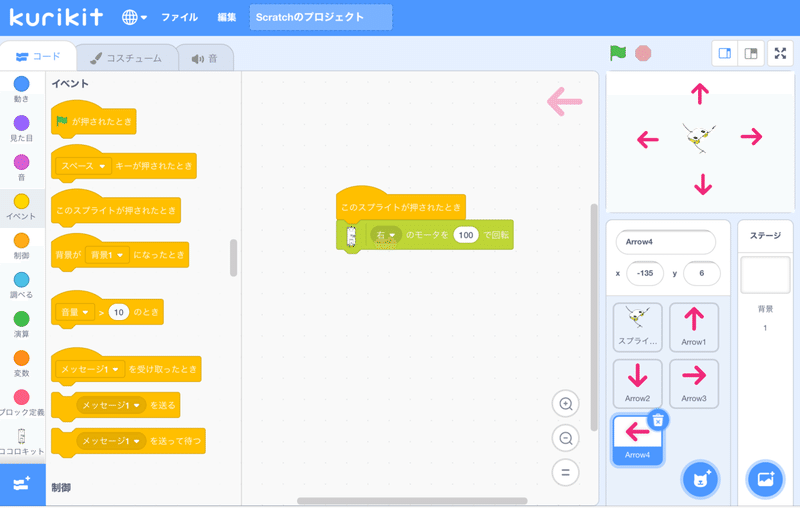Viewport: 800px width, 508px height.
Task: Open the ファイル menu
Action: click(180, 17)
